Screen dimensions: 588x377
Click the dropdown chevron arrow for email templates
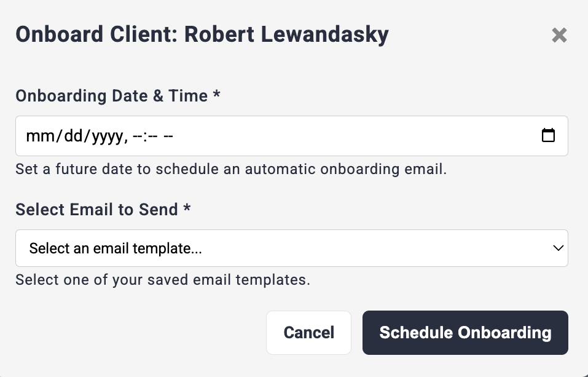tap(558, 248)
